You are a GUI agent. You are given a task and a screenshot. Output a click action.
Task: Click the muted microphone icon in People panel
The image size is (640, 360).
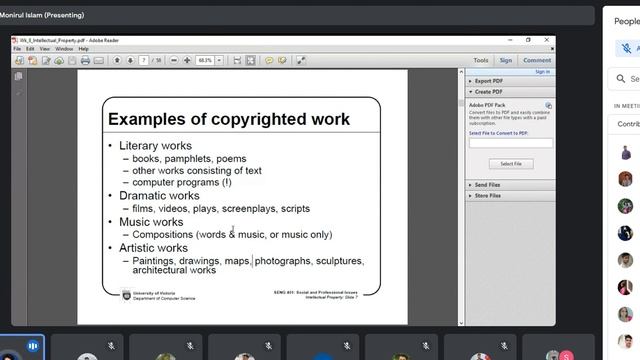(627, 48)
